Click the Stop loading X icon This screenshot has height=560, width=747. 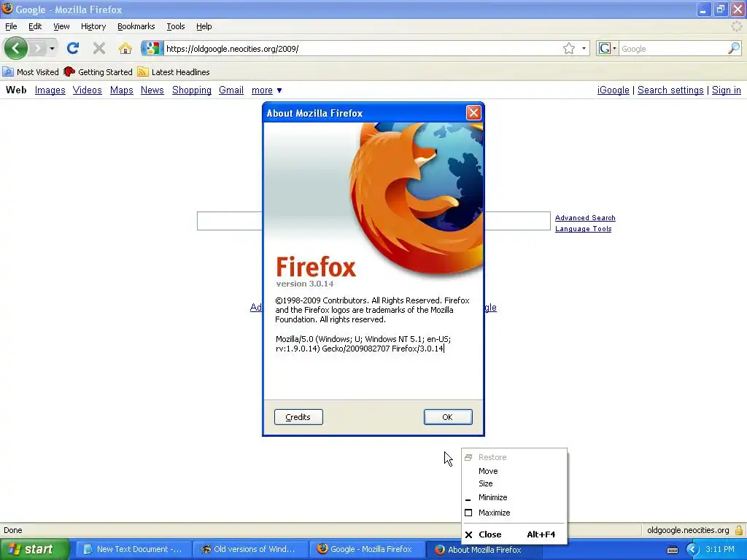(x=99, y=48)
